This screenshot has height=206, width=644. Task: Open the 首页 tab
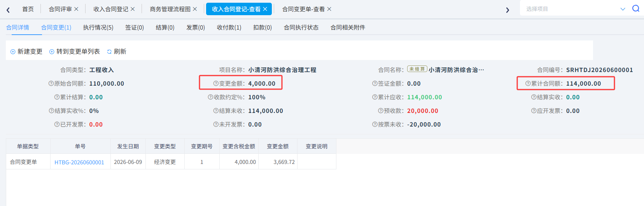(28, 9)
